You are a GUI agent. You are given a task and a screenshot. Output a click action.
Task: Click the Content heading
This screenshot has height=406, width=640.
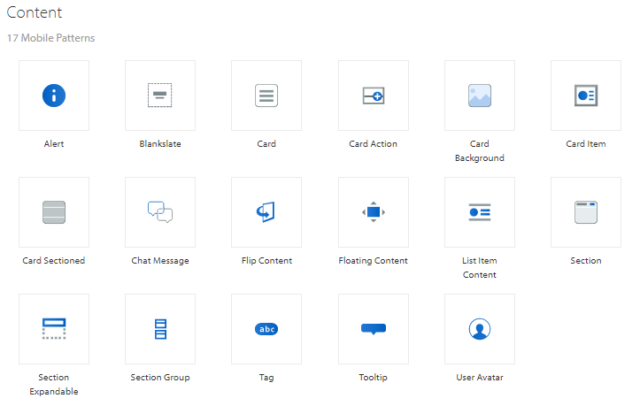[34, 12]
